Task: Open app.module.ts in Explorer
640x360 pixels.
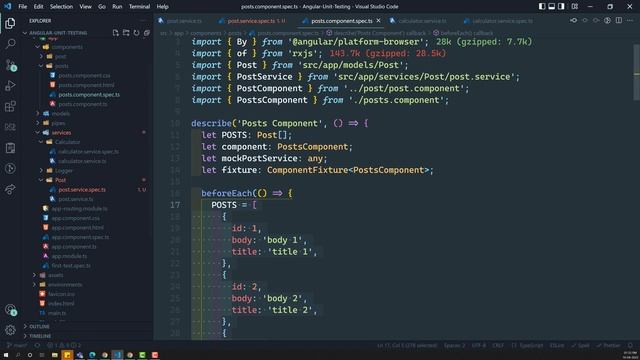Action: [69, 256]
